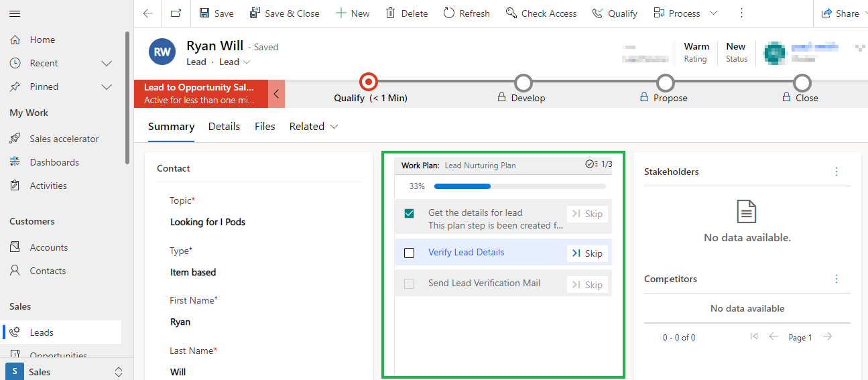Viewport: 868px width, 380px height.
Task: Skip the Verify Lead Details step
Action: 587,253
